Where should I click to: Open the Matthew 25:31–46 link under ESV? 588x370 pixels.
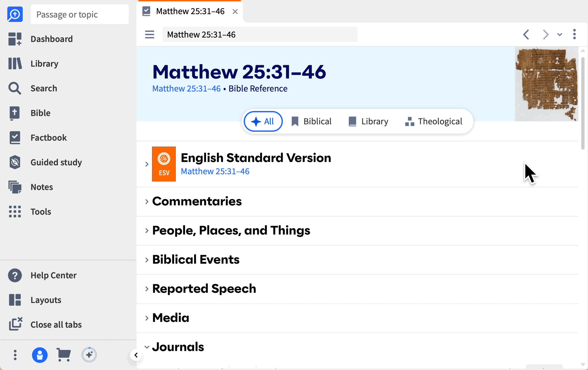point(215,171)
